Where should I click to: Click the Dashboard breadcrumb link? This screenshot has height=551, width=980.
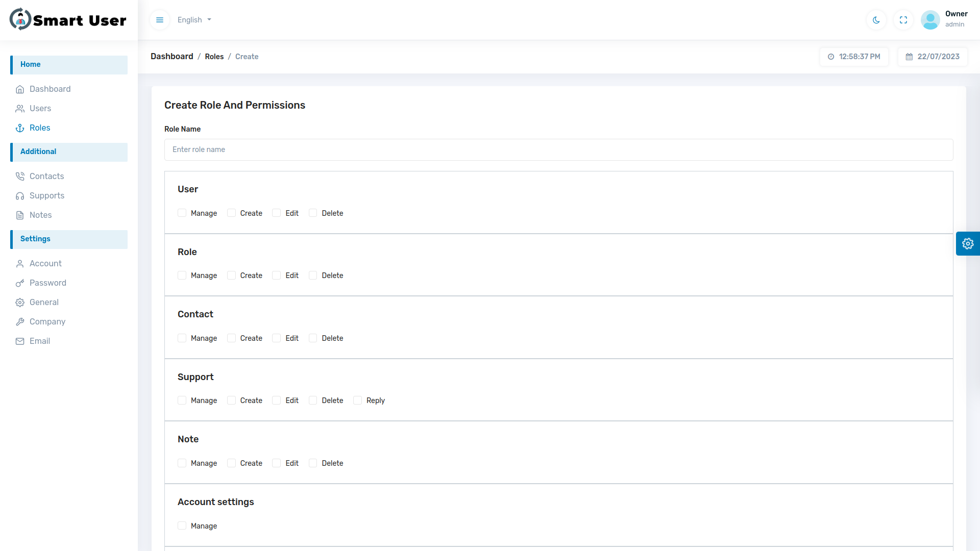(171, 57)
